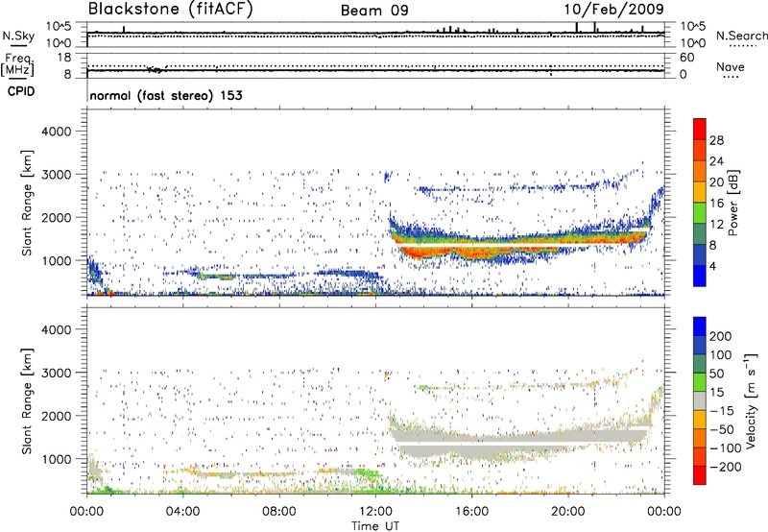Click the "200" velocity colorbar label
768x532 pixels.
(721, 336)
